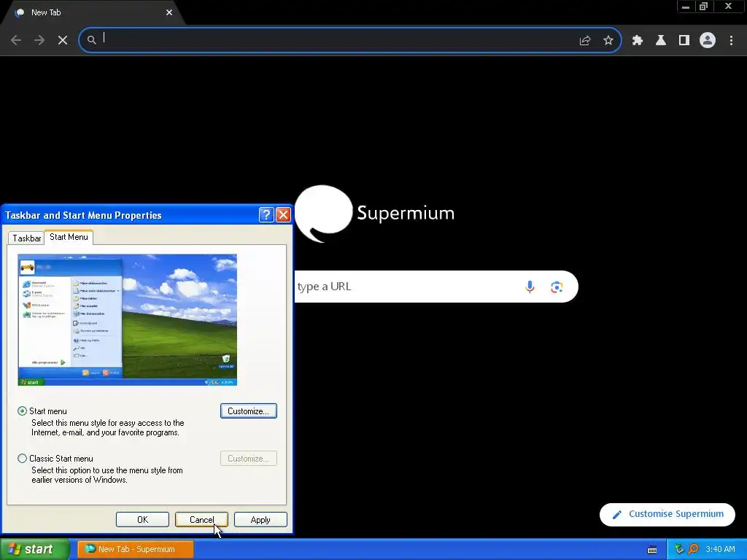Click the keyboard icon in taskbar
Image resolution: width=747 pixels, height=560 pixels.
point(652,550)
